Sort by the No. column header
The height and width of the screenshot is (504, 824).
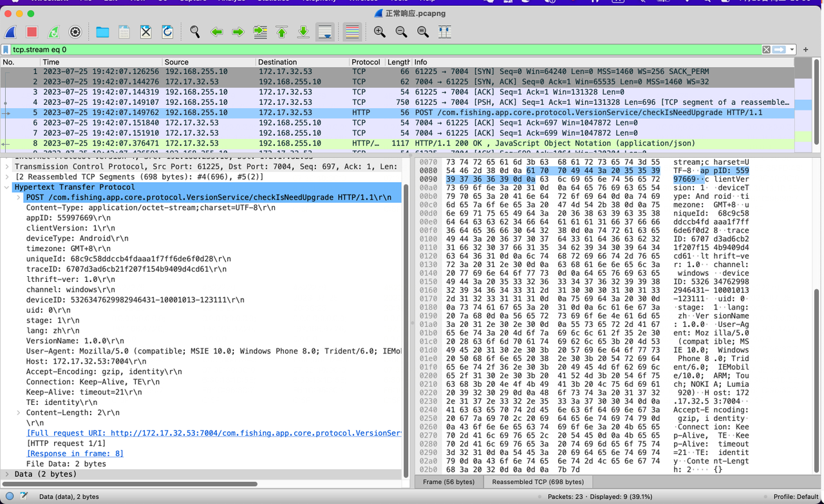(x=21, y=62)
